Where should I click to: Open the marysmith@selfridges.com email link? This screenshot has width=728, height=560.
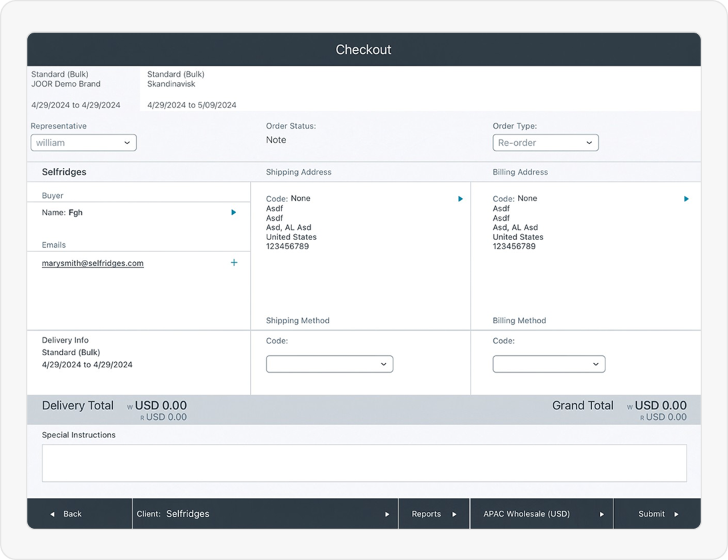point(93,263)
